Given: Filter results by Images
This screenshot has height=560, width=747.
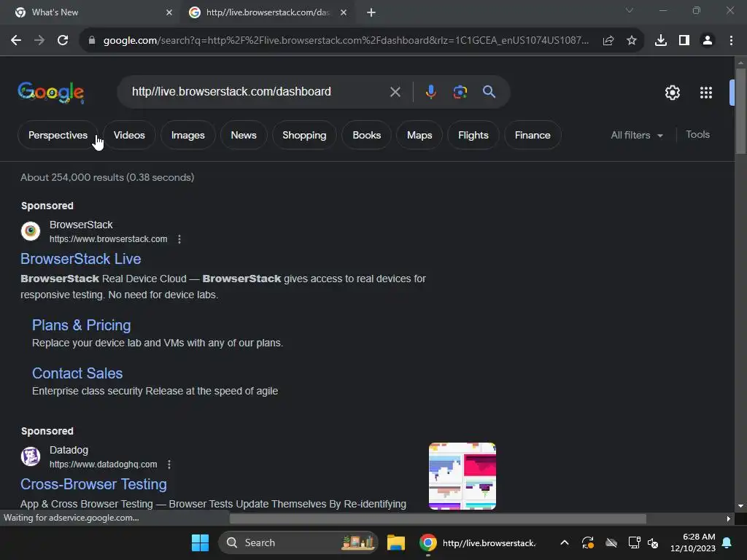Looking at the screenshot, I should (187, 135).
